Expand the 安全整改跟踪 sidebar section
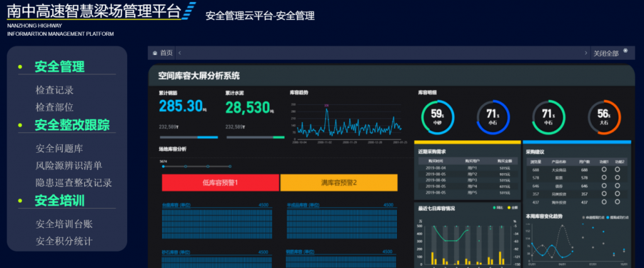Screen dimensions: 644x268 (x=72, y=125)
